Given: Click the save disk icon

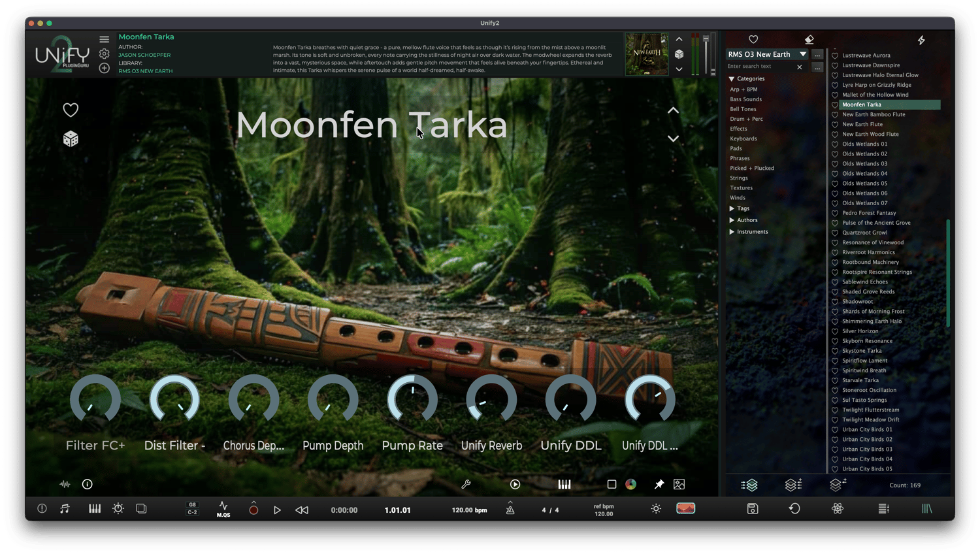Looking at the screenshot, I should tap(753, 508).
